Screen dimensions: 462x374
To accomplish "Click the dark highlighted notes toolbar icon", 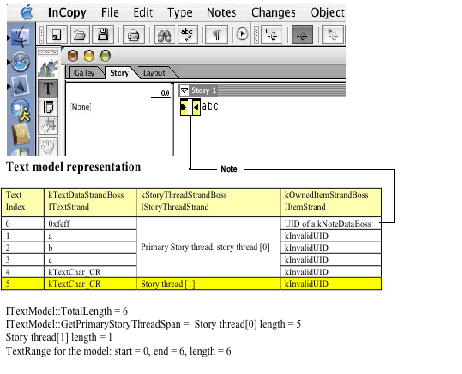I will click(302, 35).
